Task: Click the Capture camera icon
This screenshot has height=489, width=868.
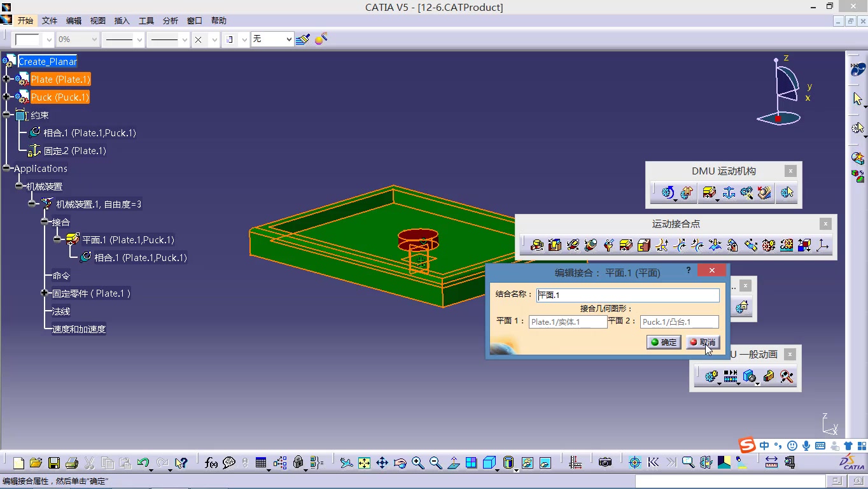Action: [x=605, y=463]
